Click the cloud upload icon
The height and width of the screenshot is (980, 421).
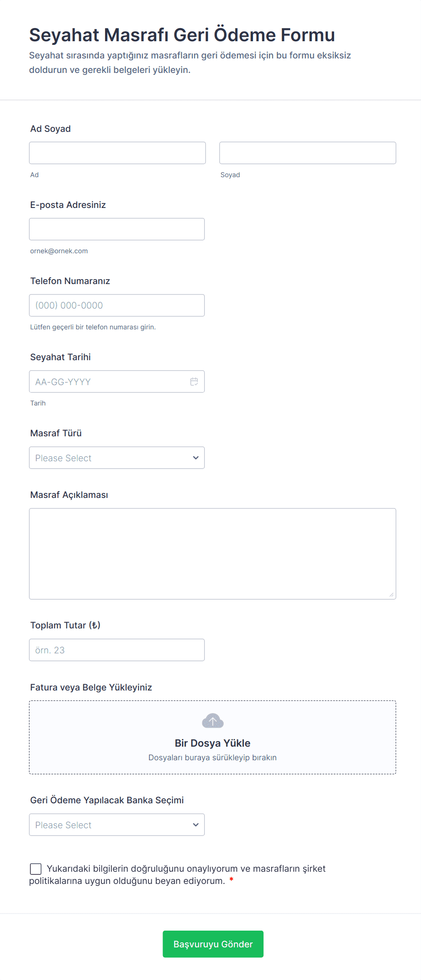click(212, 721)
